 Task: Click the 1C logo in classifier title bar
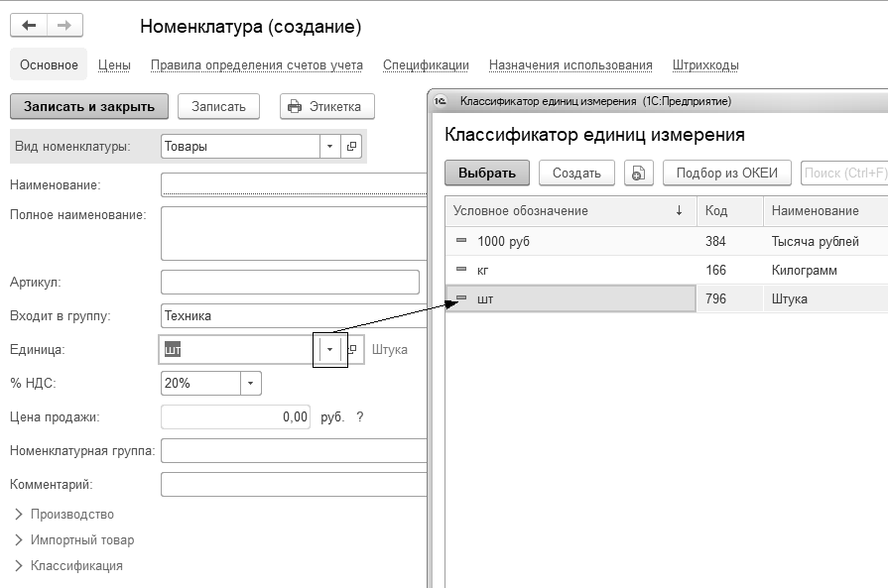click(441, 101)
